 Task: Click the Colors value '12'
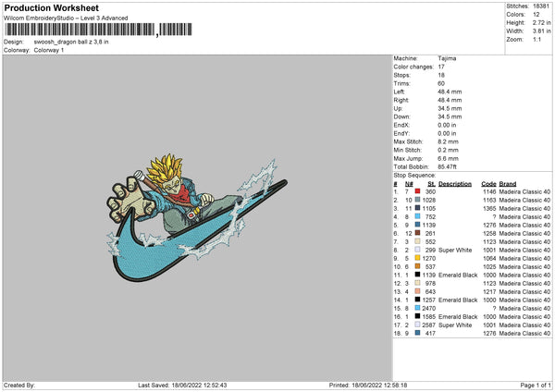click(536, 15)
